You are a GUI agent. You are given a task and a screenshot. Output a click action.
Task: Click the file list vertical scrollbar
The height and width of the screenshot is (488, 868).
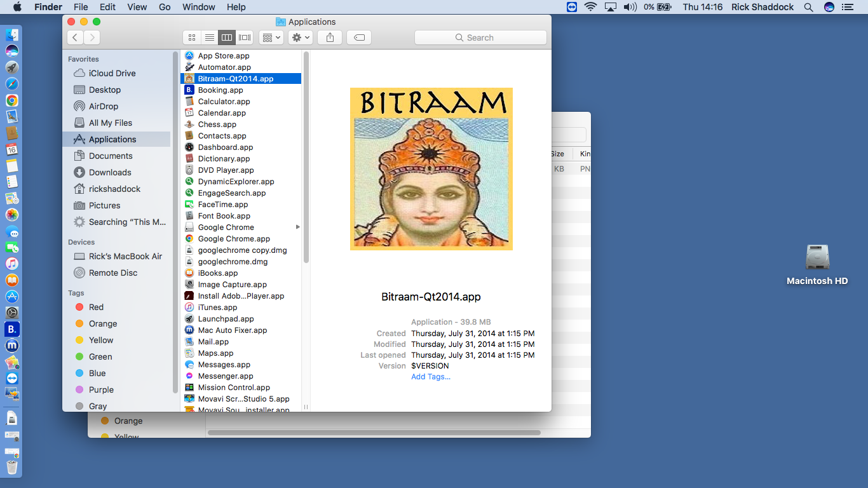[x=306, y=158]
